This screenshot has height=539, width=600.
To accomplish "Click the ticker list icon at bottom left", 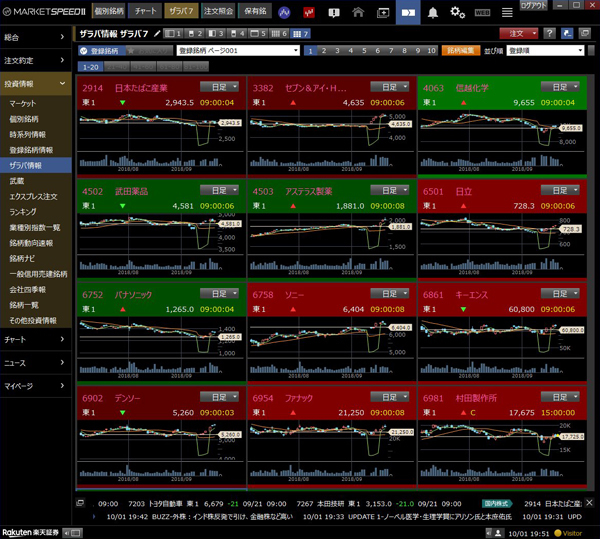I will point(80,503).
